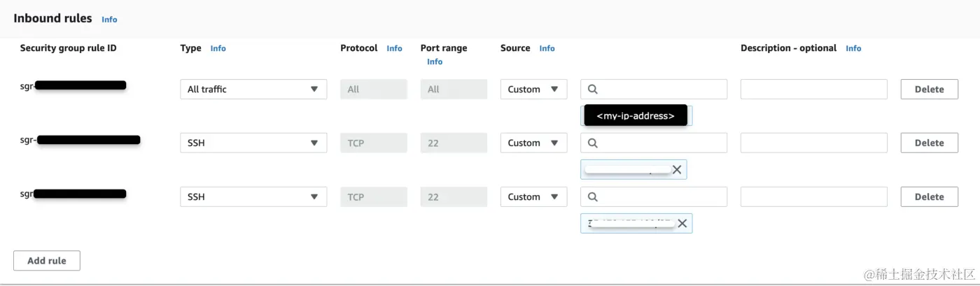Click third rule's source search field
Image resolution: width=980 pixels, height=286 pixels.
[661, 197]
